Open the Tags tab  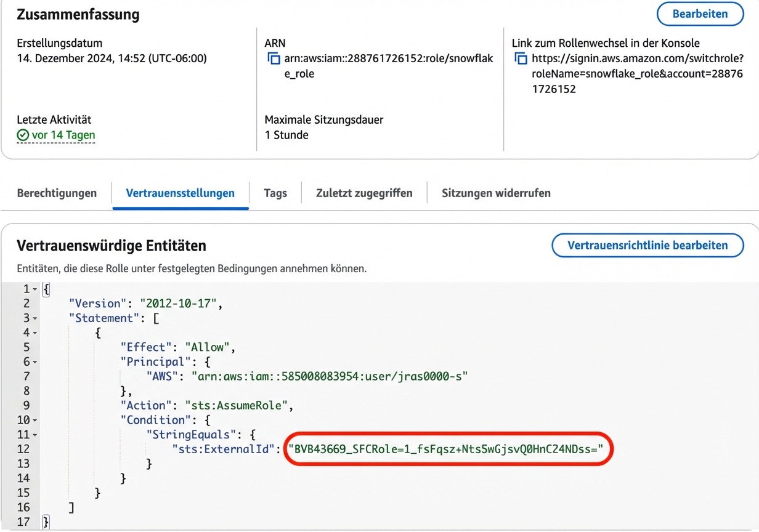(x=275, y=193)
